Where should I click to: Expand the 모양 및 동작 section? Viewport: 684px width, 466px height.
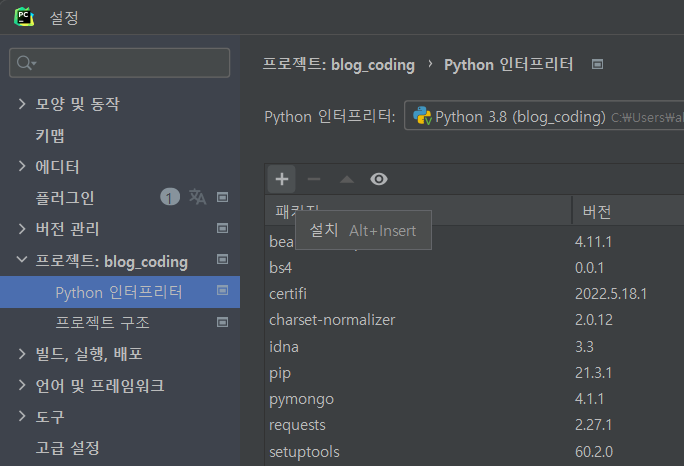[22, 104]
